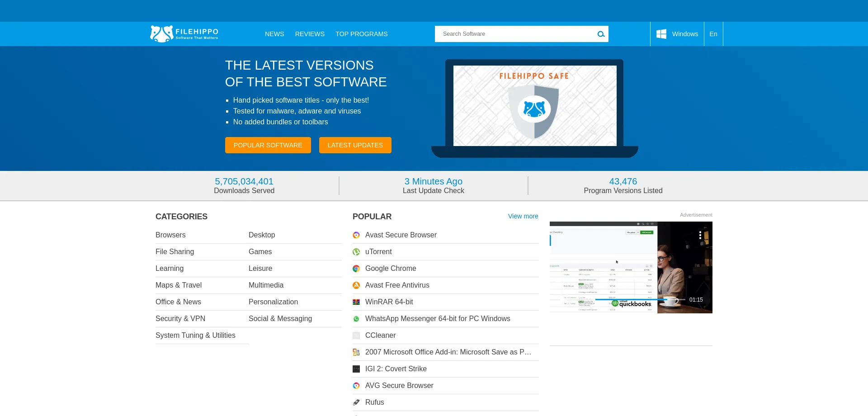
Task: Select the CCleaner text link
Action: point(380,336)
